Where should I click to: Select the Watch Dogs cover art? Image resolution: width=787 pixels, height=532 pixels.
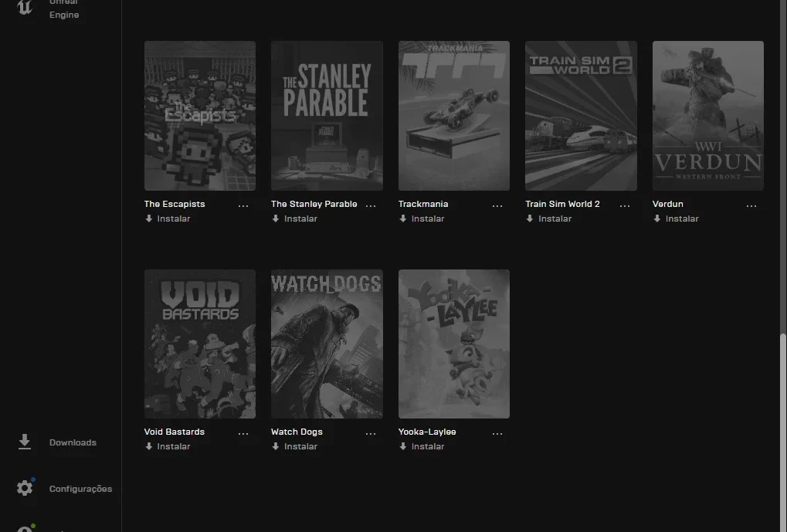(x=327, y=344)
